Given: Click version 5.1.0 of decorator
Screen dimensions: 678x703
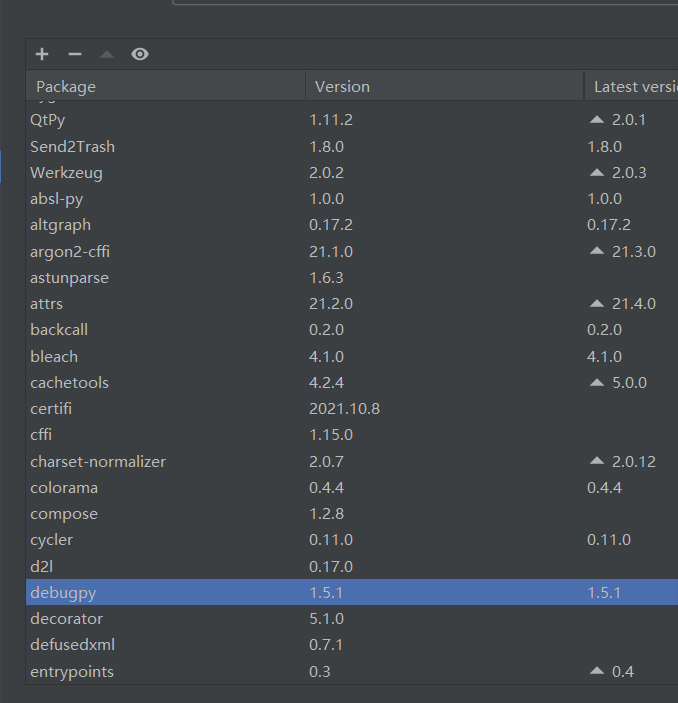Looking at the screenshot, I should point(326,618).
